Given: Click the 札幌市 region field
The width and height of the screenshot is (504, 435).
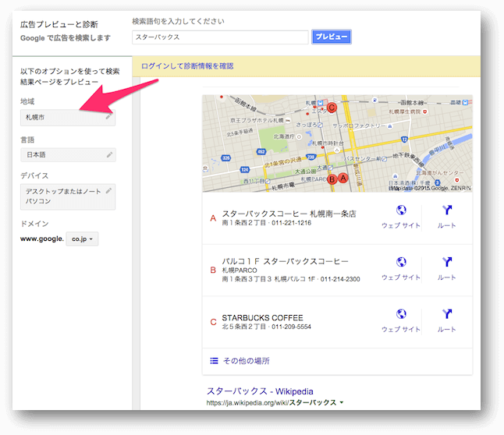Looking at the screenshot, I should (x=68, y=117).
